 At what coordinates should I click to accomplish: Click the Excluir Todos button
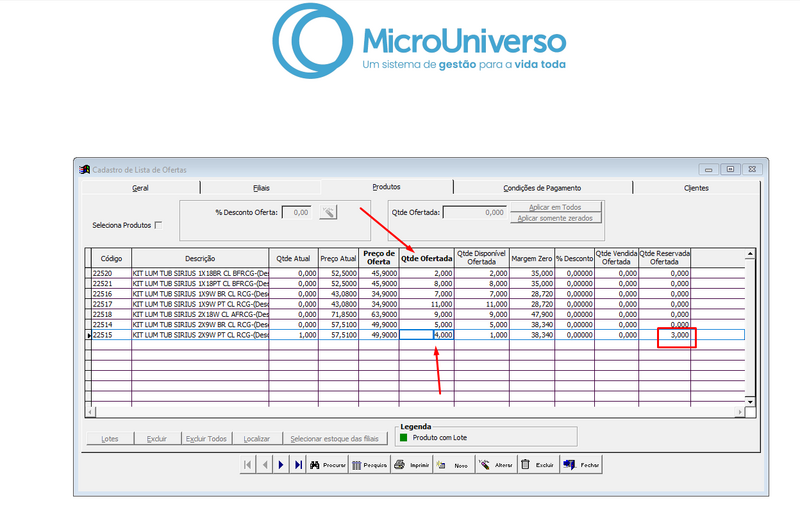(206, 439)
